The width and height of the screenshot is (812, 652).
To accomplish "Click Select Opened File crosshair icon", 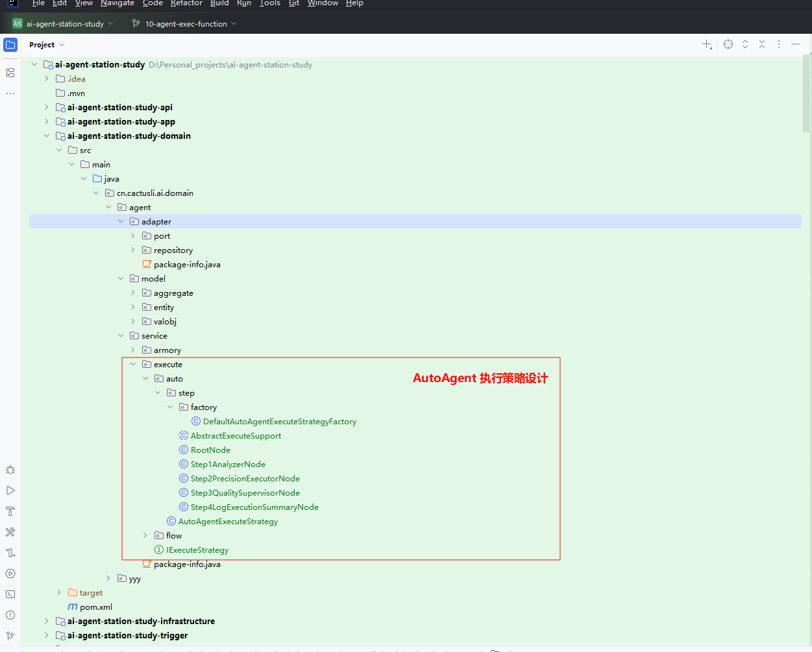I will [728, 44].
